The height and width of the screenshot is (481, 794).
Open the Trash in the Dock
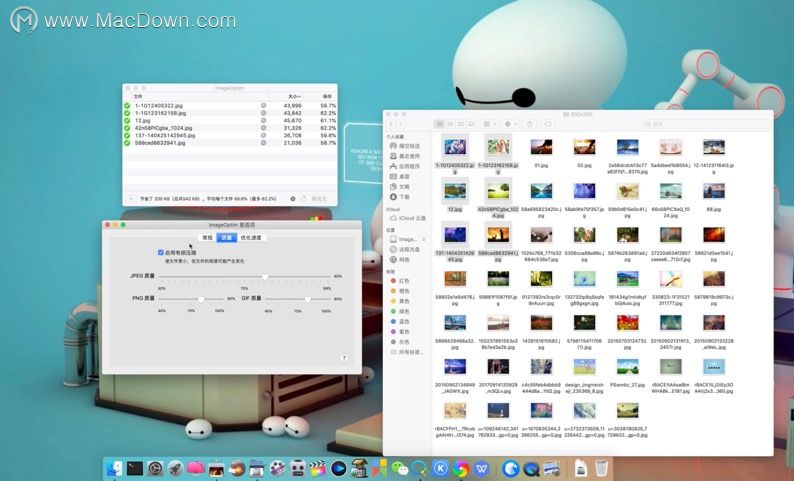601,468
